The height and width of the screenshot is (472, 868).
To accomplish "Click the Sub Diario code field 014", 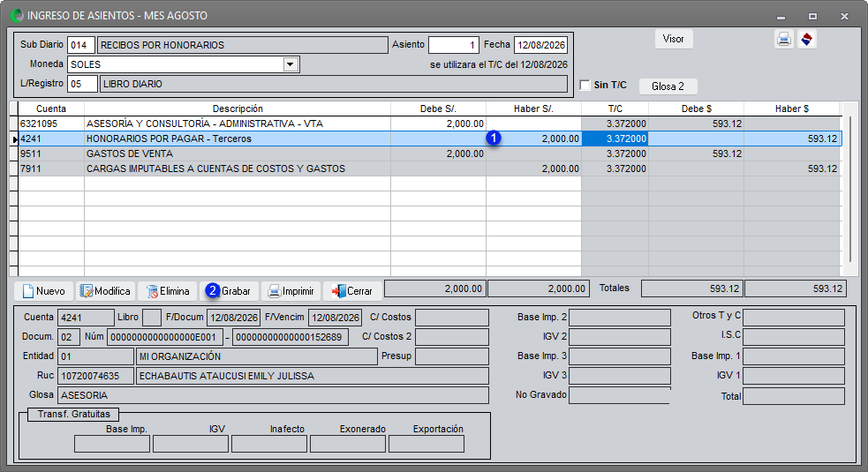I will coord(80,45).
